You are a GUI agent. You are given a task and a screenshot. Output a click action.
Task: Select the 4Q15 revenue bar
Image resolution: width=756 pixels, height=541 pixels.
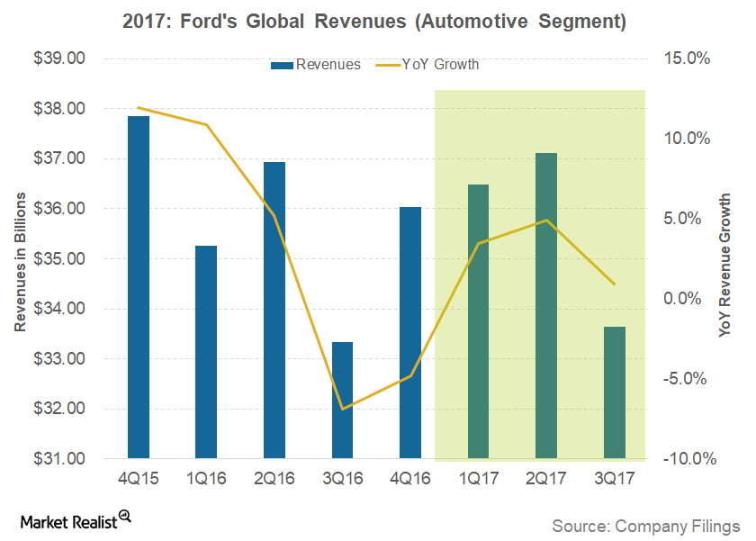click(x=139, y=288)
